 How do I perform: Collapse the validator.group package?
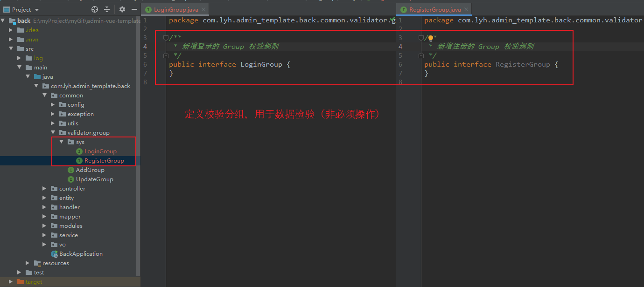pyautogui.click(x=53, y=133)
